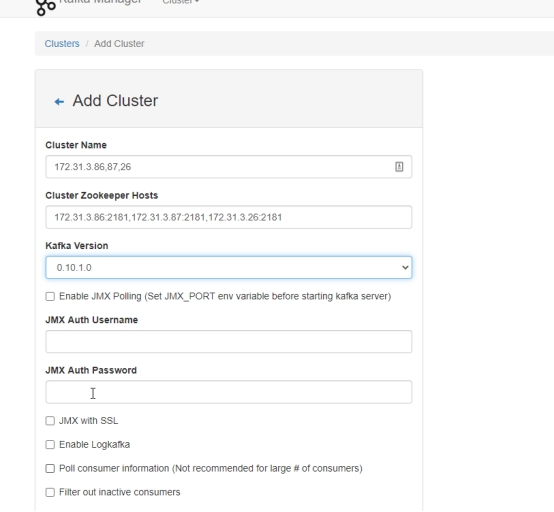
Task: Click the Kafka Version dropdown chevron arrow
Action: click(405, 267)
